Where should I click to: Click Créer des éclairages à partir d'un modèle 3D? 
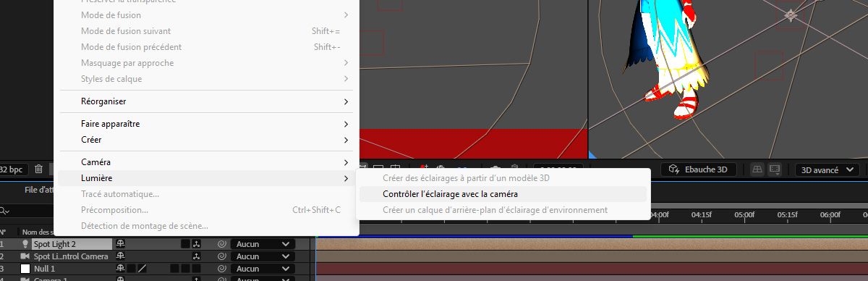tap(503, 178)
